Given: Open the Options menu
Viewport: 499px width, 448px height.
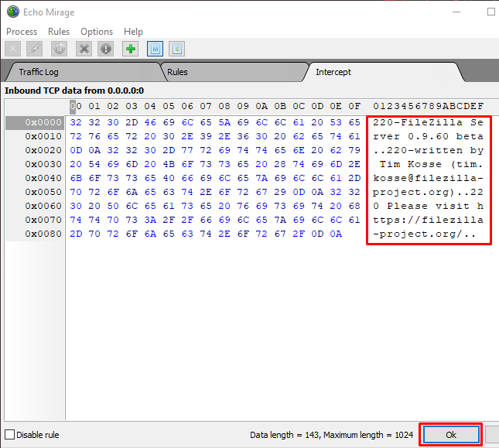Looking at the screenshot, I should click(97, 32).
